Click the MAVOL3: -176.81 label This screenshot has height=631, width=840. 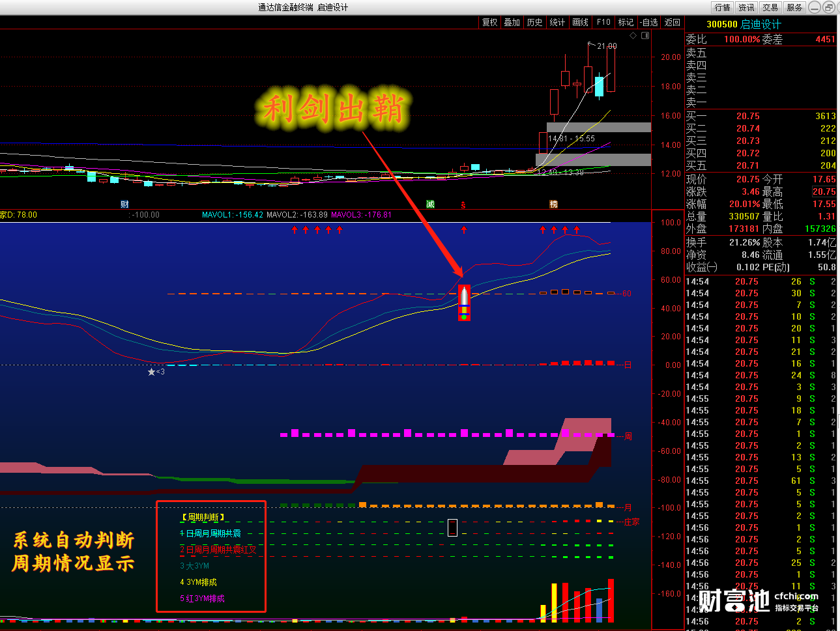point(362,215)
